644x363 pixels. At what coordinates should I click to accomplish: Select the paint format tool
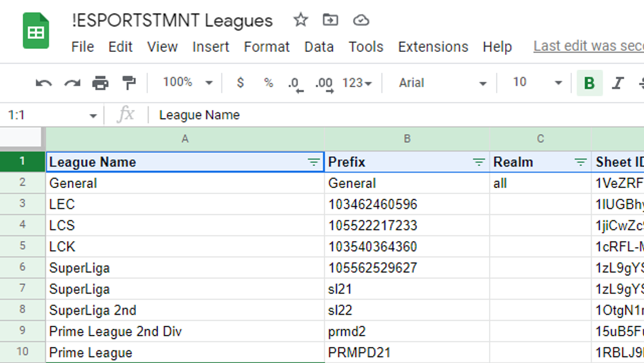tap(128, 83)
